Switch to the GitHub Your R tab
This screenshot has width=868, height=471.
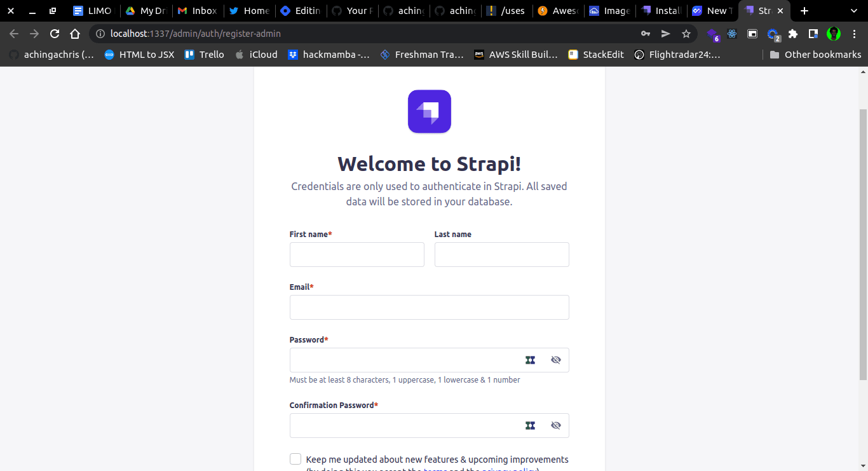click(353, 11)
